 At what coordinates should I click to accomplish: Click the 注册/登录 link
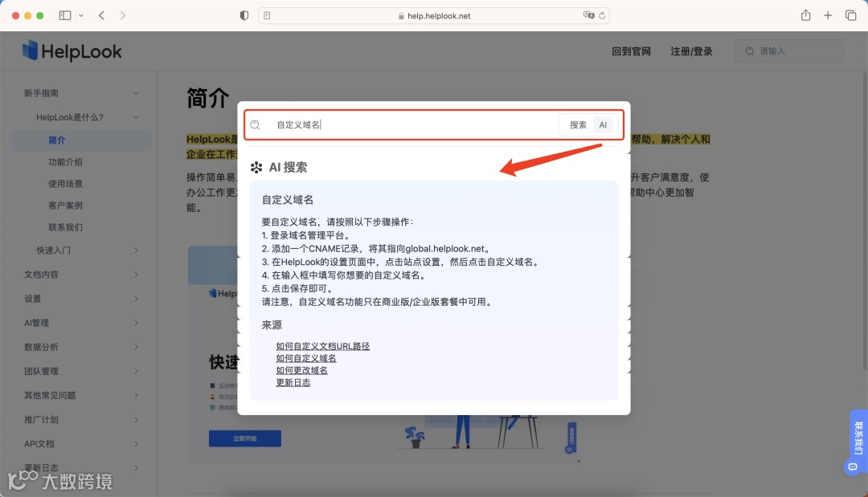tap(691, 51)
